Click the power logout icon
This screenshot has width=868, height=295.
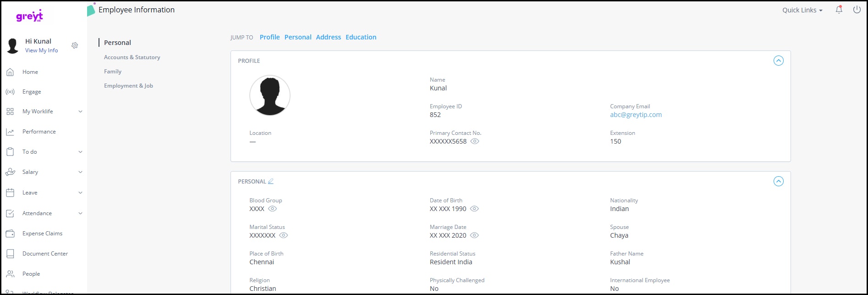pos(857,10)
